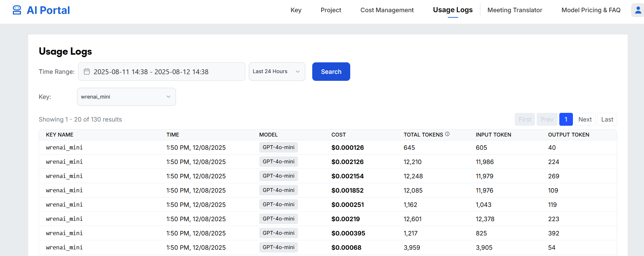
Task: Click input token value 3,905
Action: 484,248
